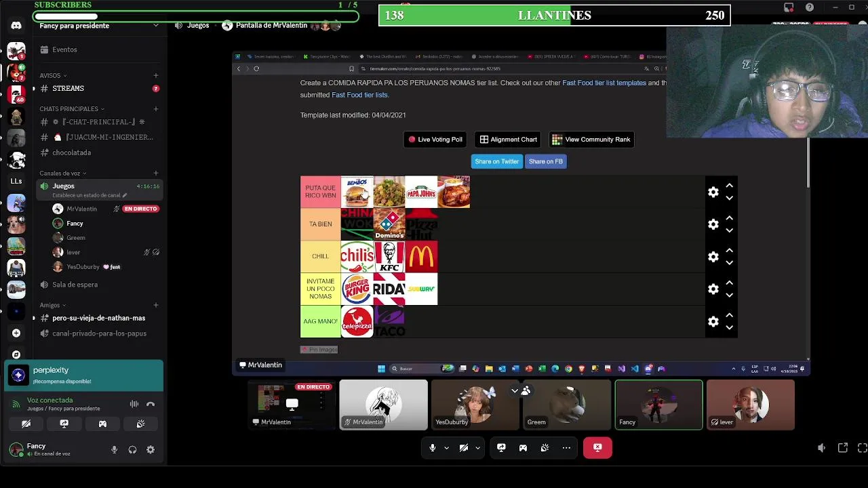Viewport: 868px width, 488px height.
Task: Share your screen from call bar
Action: [501, 447]
